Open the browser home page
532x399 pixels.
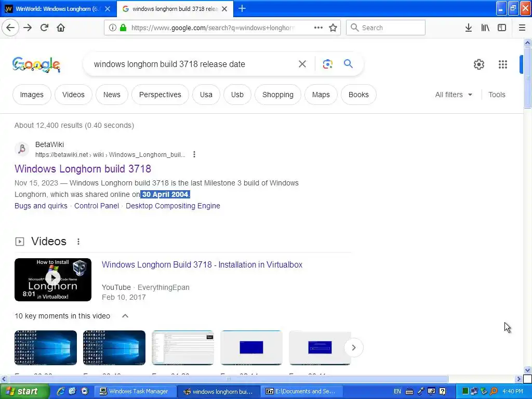(61, 28)
